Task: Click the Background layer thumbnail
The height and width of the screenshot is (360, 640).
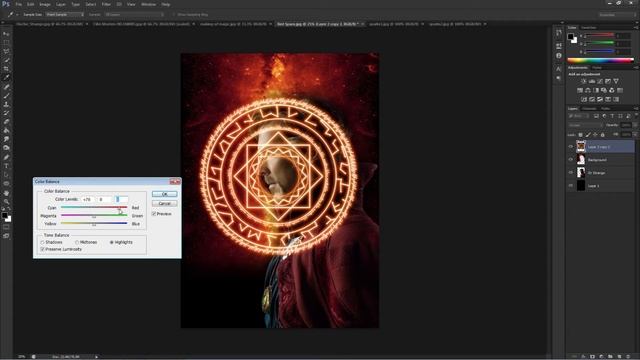Action: 581,160
